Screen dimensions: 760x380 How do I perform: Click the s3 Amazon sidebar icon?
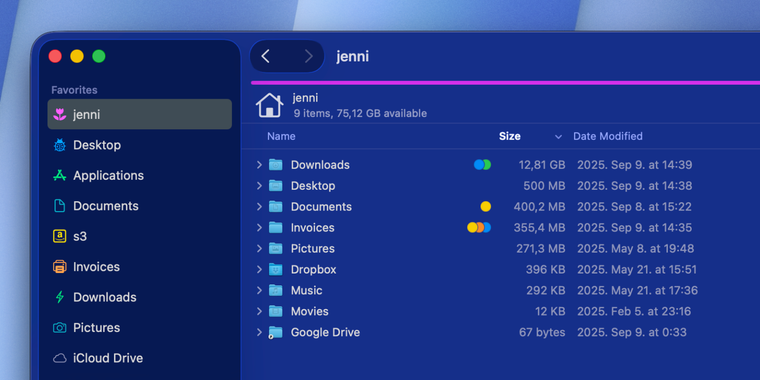tap(60, 237)
